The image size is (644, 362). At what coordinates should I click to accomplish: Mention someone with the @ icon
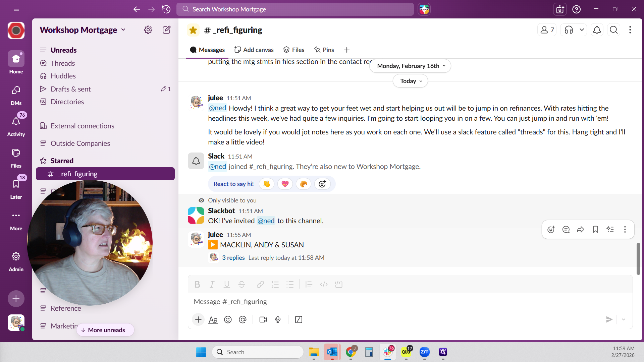coord(243,319)
